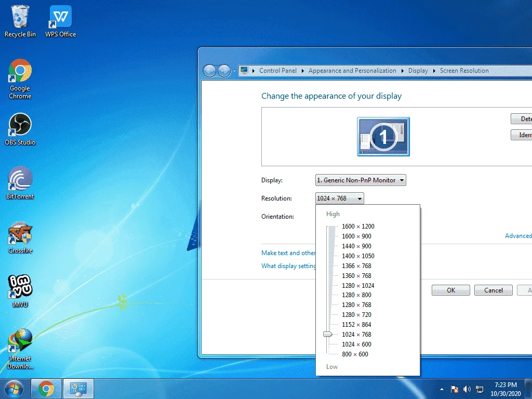
Task: Select the Crossfire desktop icon
Action: pos(20,237)
